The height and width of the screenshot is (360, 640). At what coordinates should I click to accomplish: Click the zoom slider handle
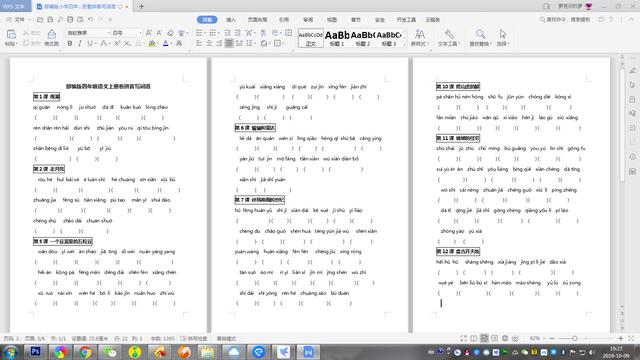click(575, 338)
